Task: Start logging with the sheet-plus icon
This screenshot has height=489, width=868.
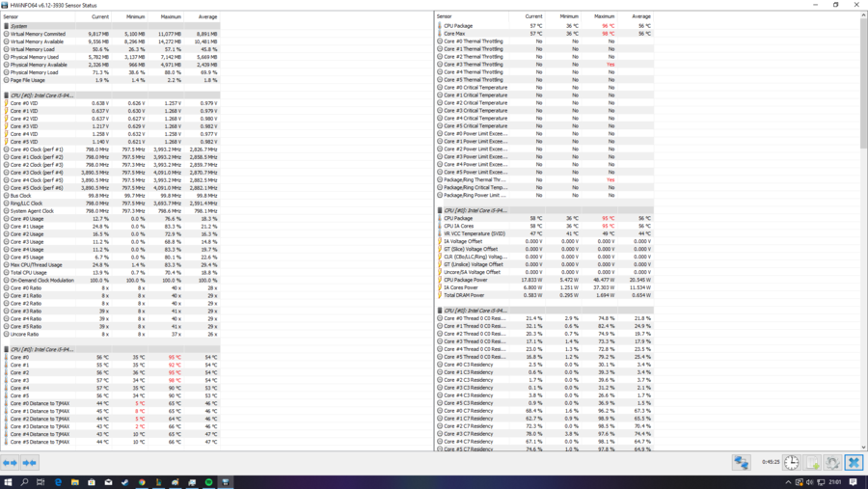Action: pos(813,462)
